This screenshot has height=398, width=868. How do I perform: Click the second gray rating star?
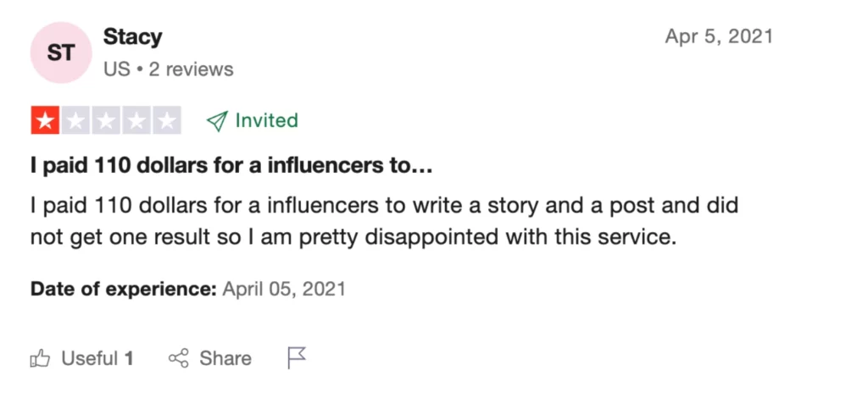75,121
